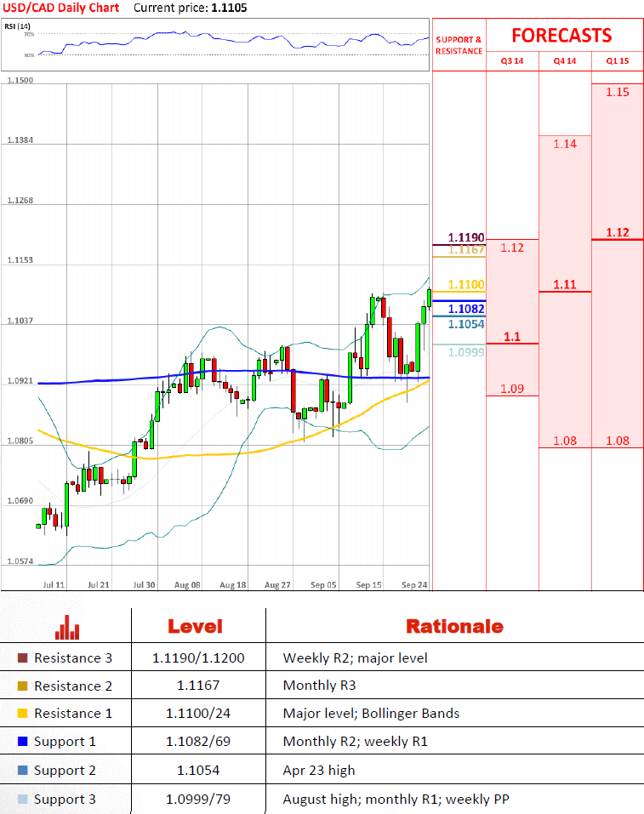644x814 pixels.
Task: Click the '1.0999/79' level cell
Action: tap(198, 799)
